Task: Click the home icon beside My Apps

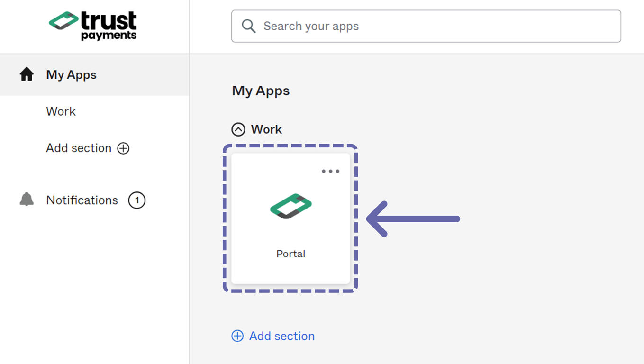Action: (x=27, y=74)
